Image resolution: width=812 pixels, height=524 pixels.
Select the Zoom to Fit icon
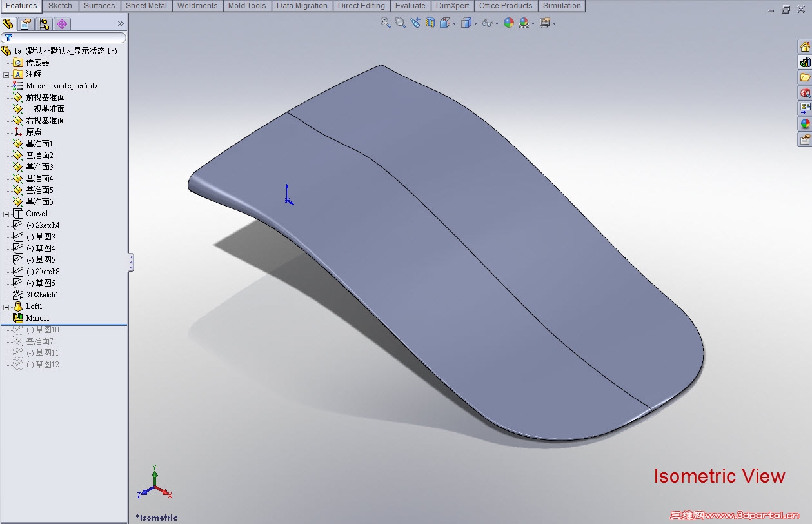click(385, 23)
